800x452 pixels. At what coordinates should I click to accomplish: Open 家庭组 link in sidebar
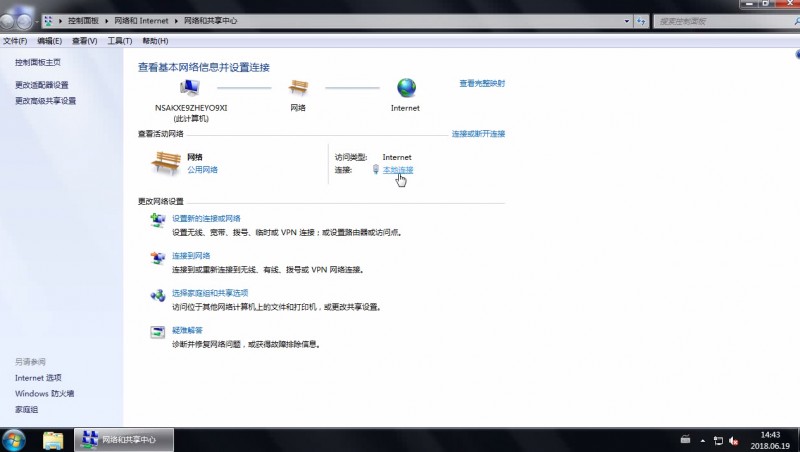27,410
